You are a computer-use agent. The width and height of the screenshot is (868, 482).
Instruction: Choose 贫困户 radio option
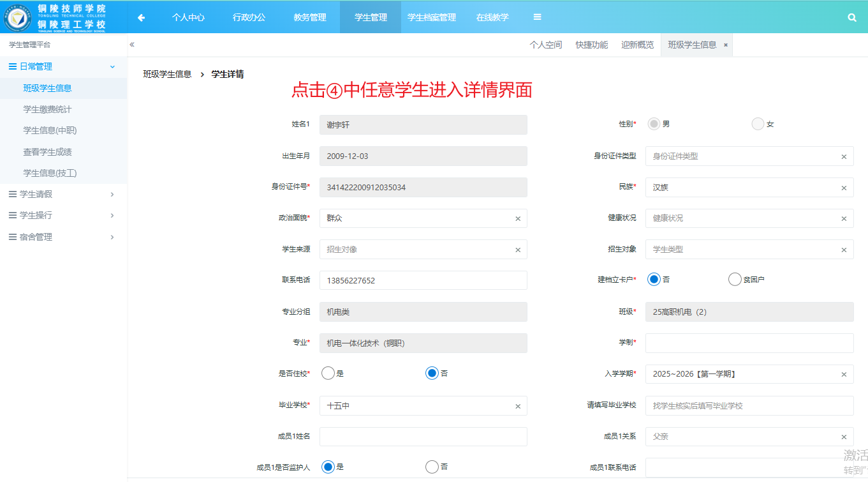pyautogui.click(x=735, y=279)
